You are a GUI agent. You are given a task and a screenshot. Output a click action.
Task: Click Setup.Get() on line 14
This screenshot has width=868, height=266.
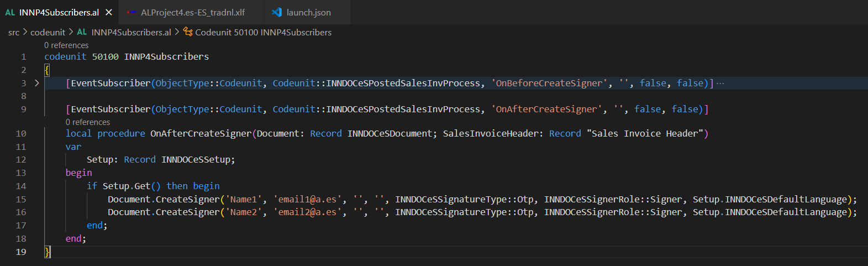coord(131,186)
